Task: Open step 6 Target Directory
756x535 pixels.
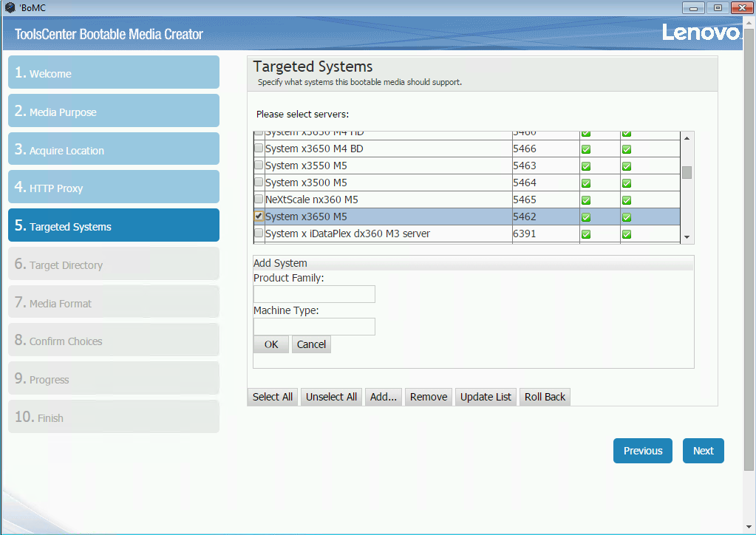Action: tap(114, 264)
